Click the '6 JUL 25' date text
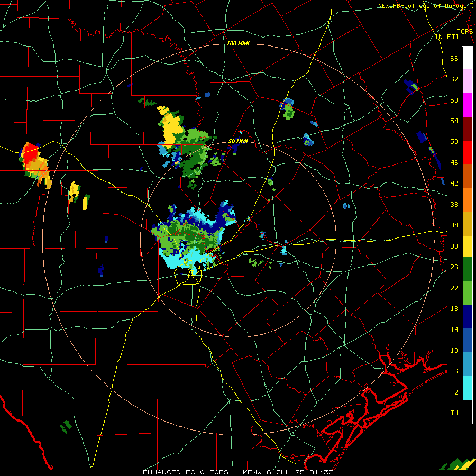This screenshot has width=476, height=476. coord(287,472)
